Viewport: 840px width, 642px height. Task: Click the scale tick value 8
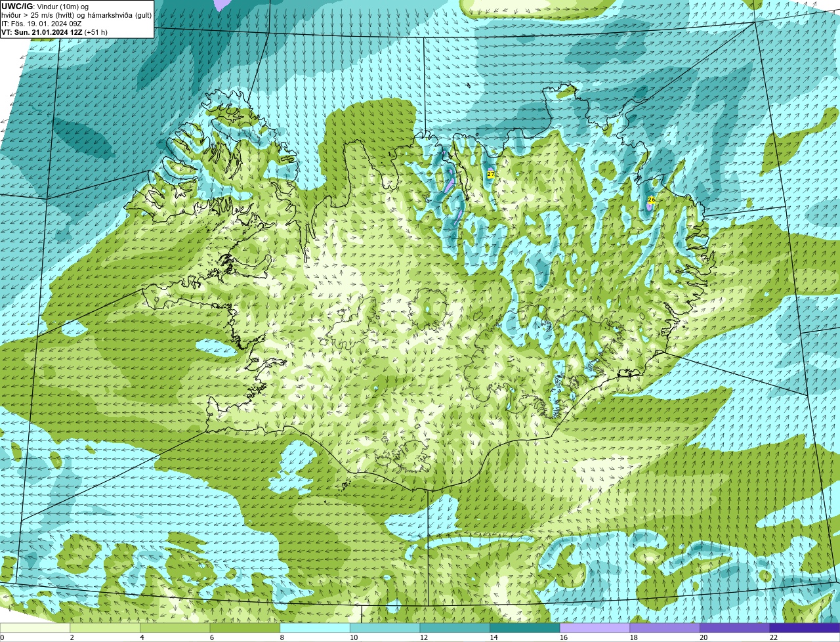282,637
